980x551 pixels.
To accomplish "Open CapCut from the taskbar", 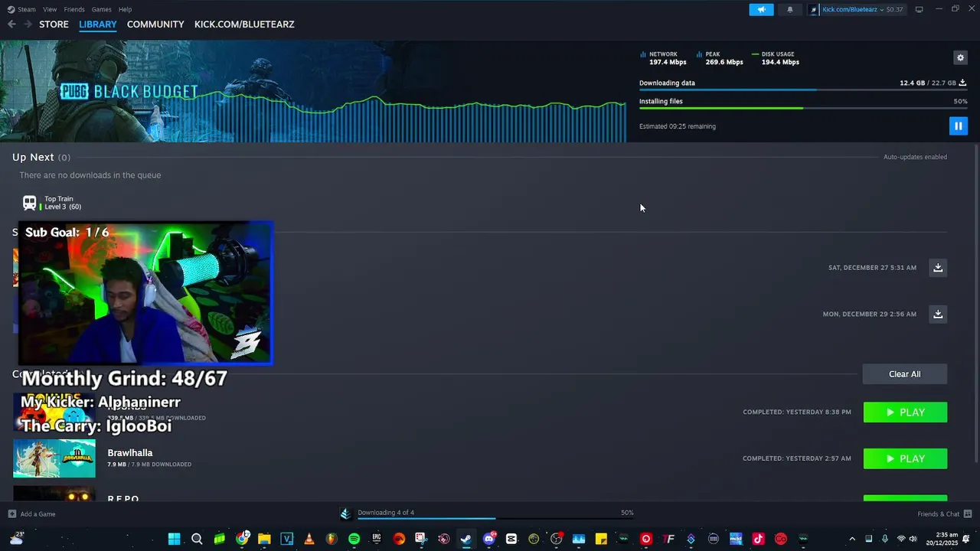I will [511, 539].
